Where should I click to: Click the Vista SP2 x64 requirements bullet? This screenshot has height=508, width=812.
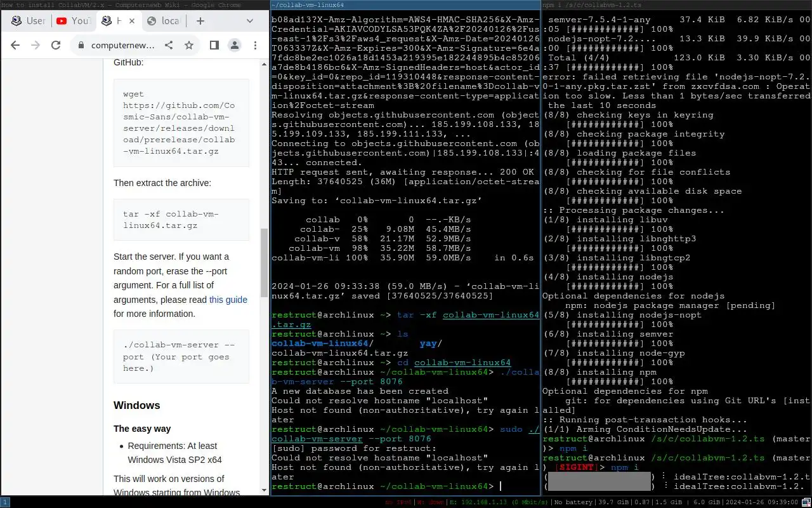[x=175, y=453]
